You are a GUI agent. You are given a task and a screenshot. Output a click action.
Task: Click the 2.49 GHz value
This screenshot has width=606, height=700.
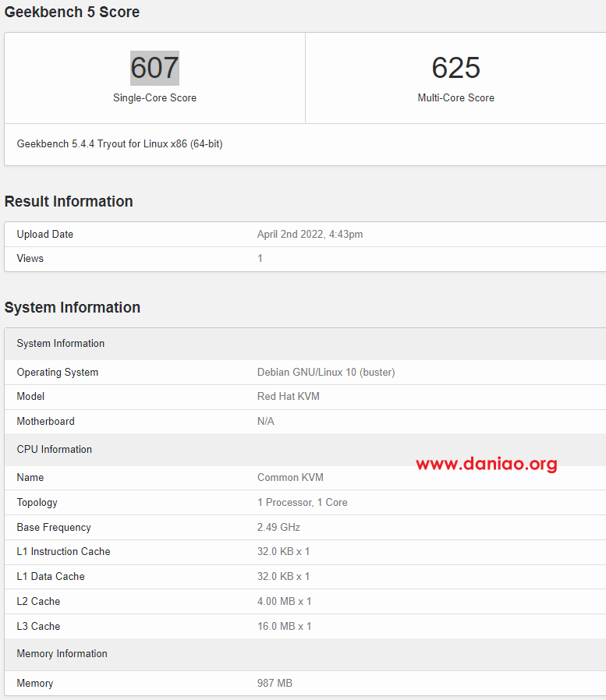pos(278,528)
